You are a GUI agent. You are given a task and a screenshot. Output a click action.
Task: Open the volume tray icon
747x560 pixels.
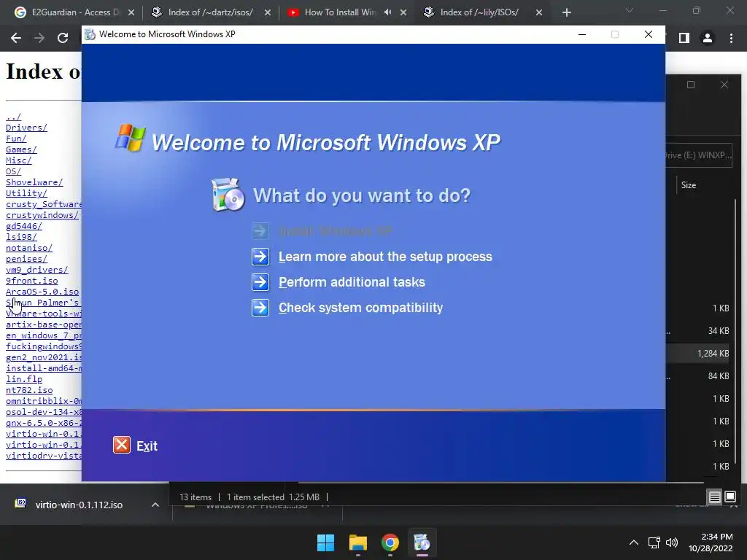click(x=672, y=542)
